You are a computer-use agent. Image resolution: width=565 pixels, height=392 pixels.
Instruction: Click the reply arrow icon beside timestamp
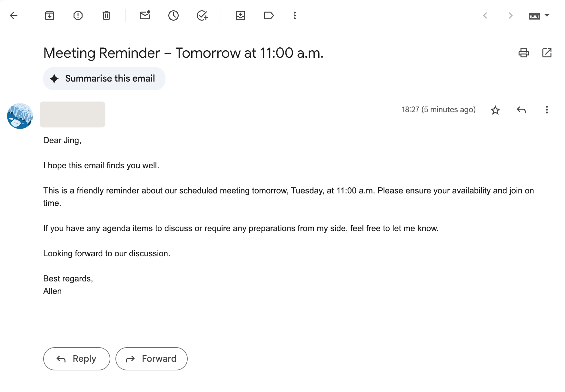521,110
